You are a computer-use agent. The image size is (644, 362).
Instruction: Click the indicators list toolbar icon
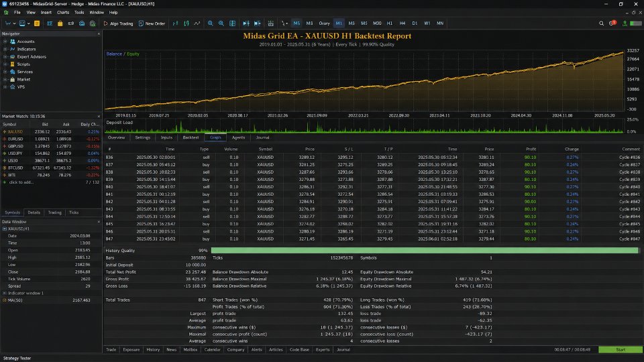pyautogui.click(x=270, y=23)
